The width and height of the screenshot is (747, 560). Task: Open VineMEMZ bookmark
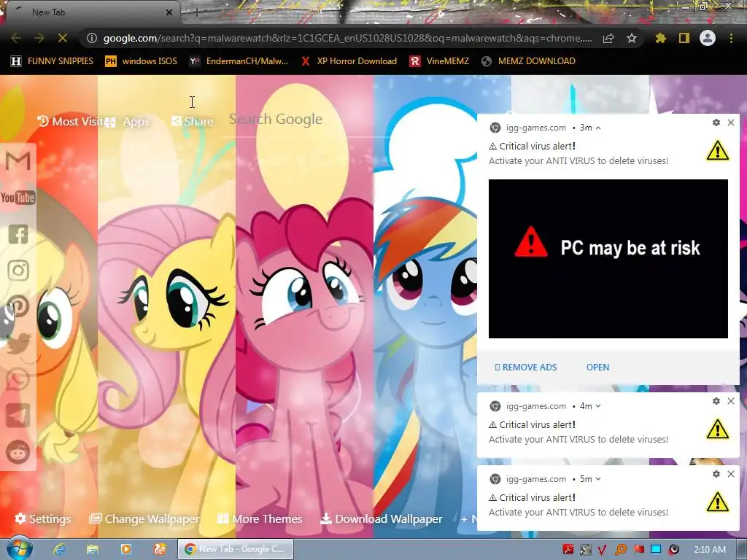[x=439, y=61]
